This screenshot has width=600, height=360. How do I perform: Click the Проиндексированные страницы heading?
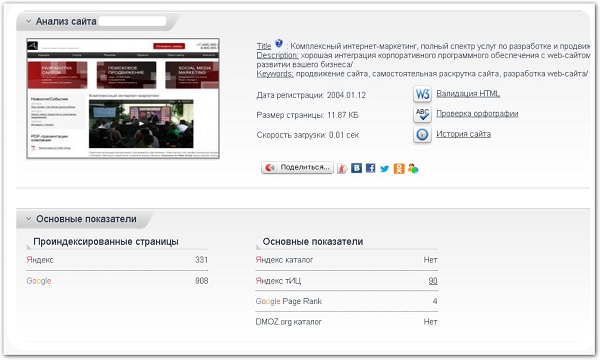click(x=106, y=242)
